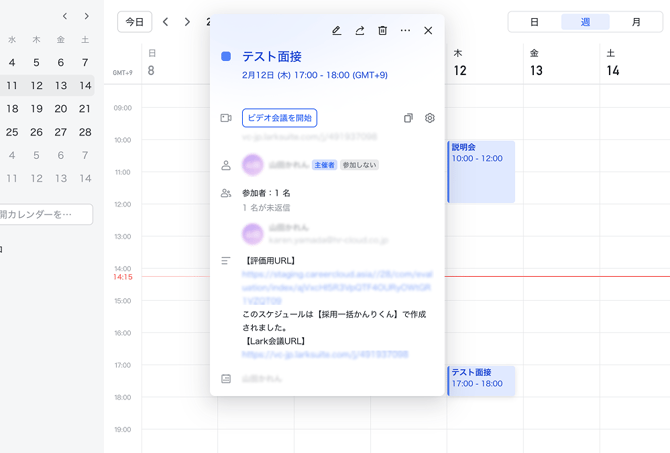Click the edit pencil icon in event popup

tap(336, 31)
